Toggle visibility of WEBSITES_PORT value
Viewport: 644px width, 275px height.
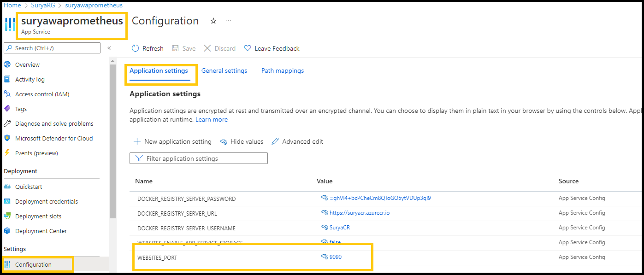(324, 257)
